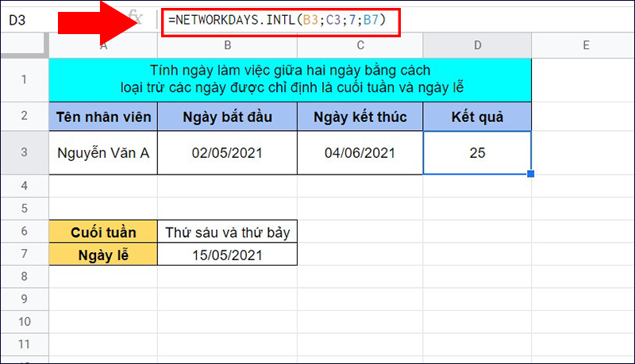Select the column B header
This screenshot has width=635, height=364.
[x=227, y=46]
